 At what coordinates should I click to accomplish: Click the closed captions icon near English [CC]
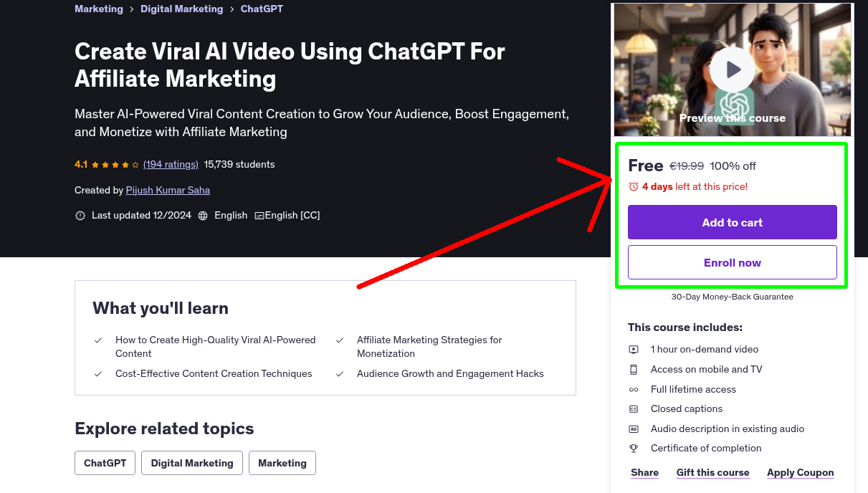pyautogui.click(x=259, y=215)
